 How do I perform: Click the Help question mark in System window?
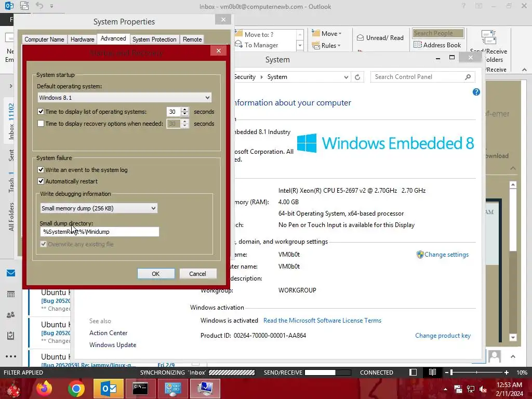(x=476, y=92)
